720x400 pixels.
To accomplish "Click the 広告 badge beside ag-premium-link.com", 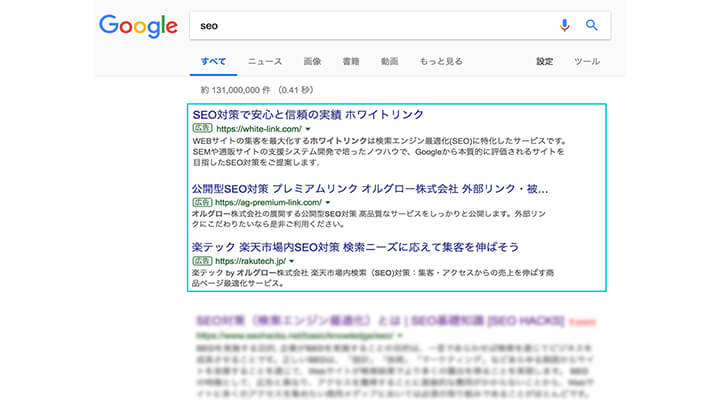I will coord(202,203).
